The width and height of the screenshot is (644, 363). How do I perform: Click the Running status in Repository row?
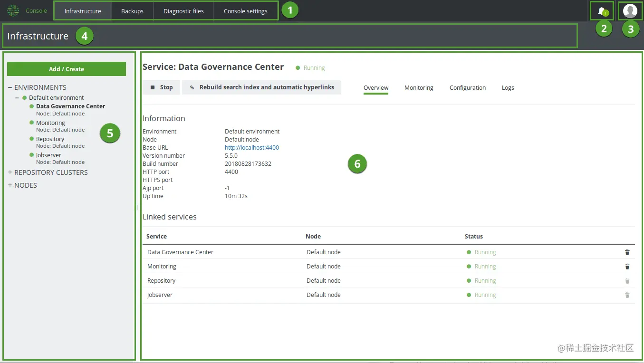[x=485, y=281]
